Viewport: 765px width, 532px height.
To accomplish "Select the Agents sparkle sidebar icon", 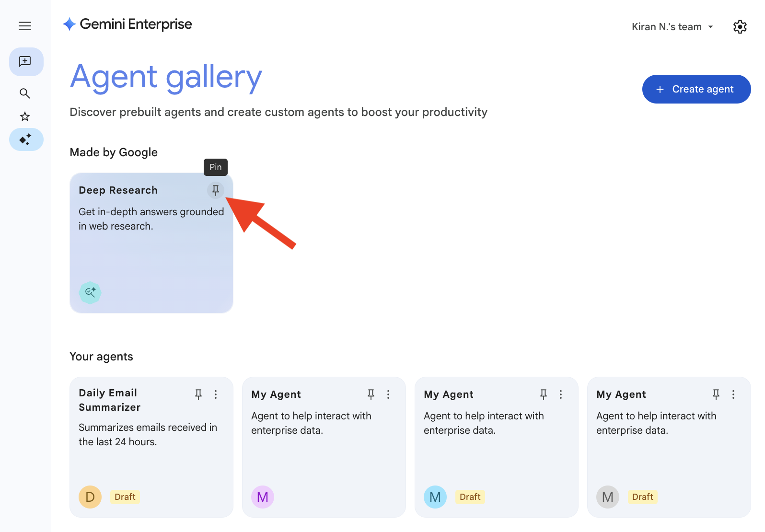I will coord(26,139).
